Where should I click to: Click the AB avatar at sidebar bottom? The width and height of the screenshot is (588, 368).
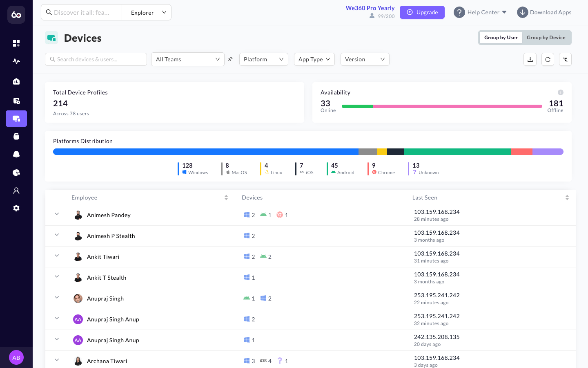pyautogui.click(x=16, y=357)
